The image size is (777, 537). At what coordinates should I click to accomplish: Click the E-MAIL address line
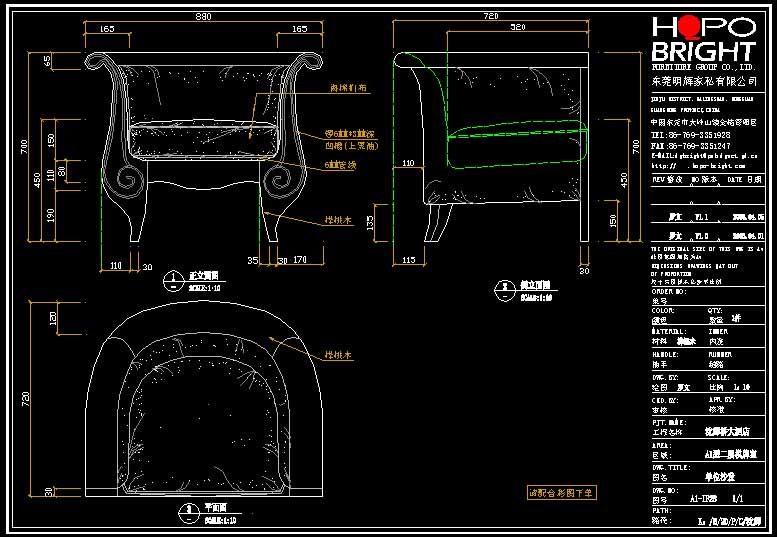tap(704, 156)
